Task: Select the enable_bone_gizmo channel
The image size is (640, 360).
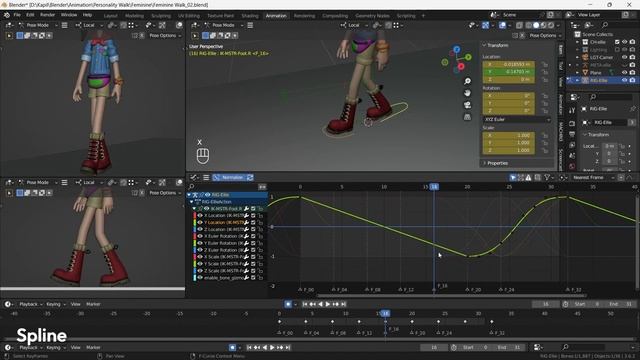Action: click(x=230, y=278)
